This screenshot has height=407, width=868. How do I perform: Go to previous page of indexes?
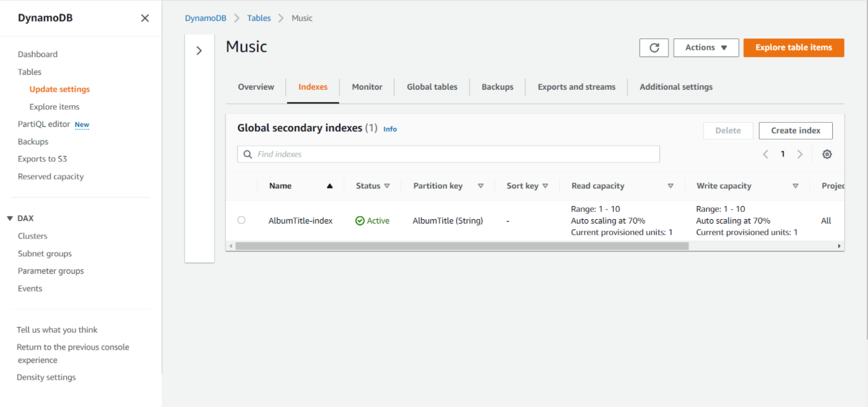765,154
